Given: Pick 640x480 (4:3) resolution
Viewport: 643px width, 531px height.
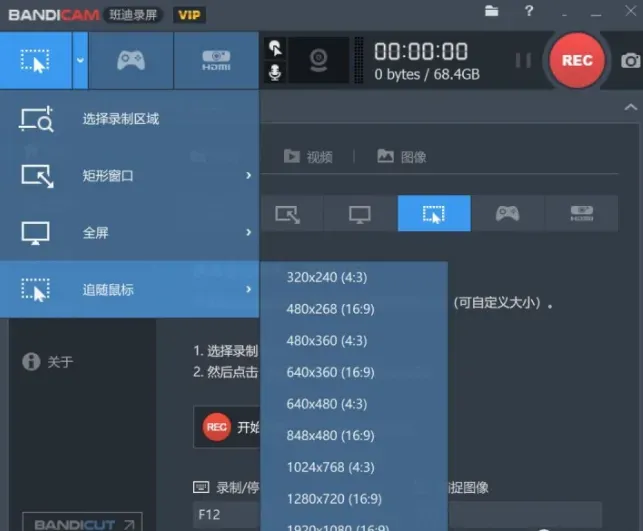Looking at the screenshot, I should coord(354,404).
